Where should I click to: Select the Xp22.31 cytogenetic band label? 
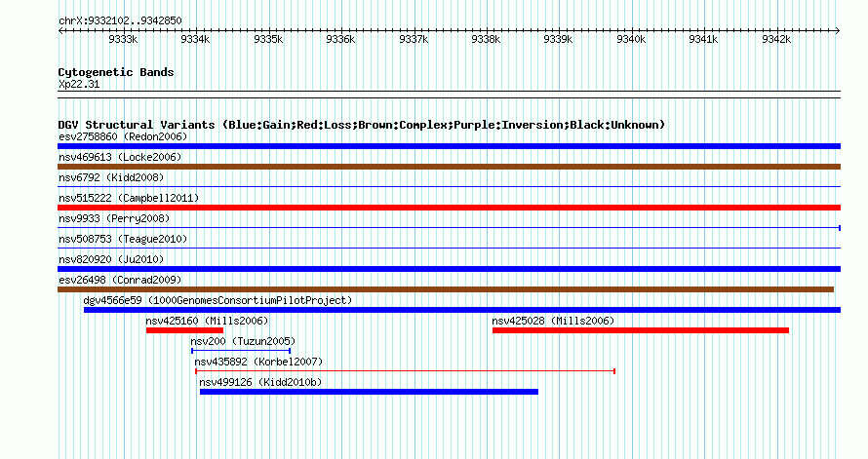pyautogui.click(x=79, y=85)
